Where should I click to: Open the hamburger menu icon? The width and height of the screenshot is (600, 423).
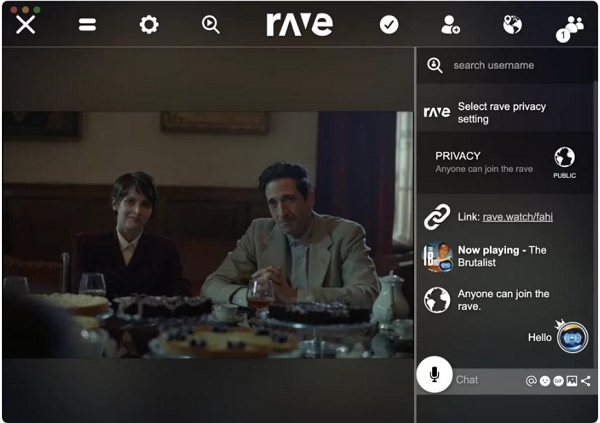point(88,25)
